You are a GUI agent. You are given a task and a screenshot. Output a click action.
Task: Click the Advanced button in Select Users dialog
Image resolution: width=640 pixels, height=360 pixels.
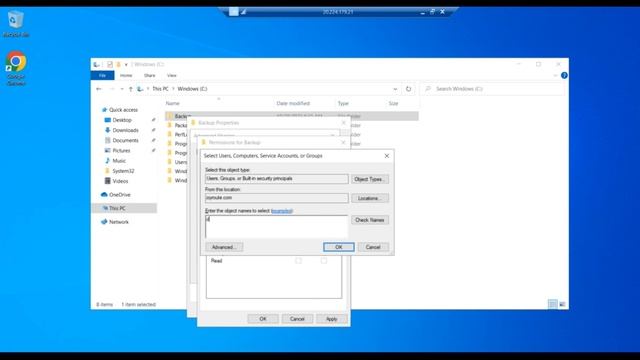pyautogui.click(x=224, y=247)
